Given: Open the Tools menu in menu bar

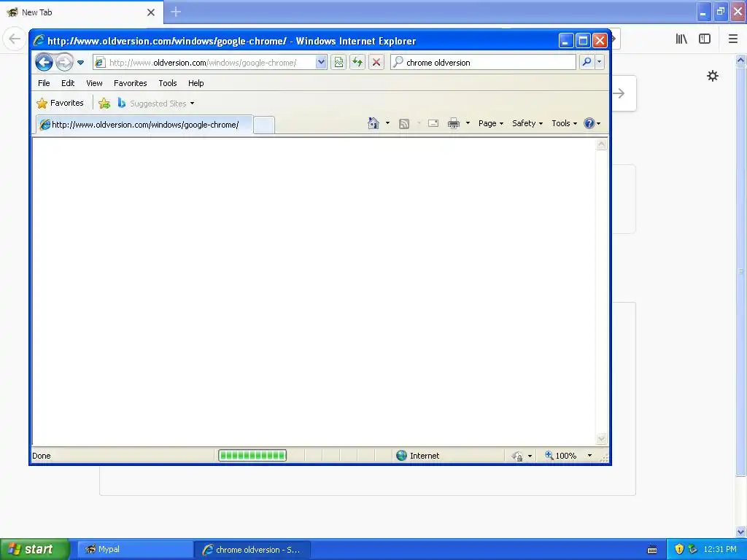Looking at the screenshot, I should coord(168,83).
